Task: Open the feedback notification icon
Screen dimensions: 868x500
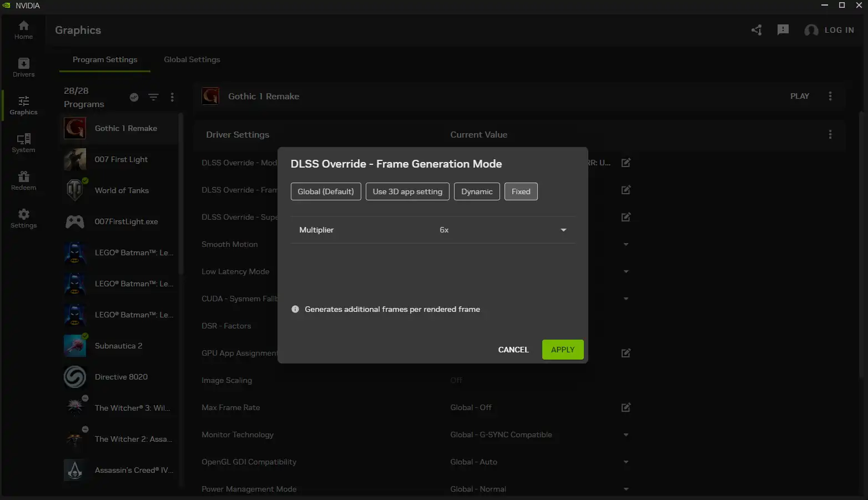Action: click(x=783, y=30)
